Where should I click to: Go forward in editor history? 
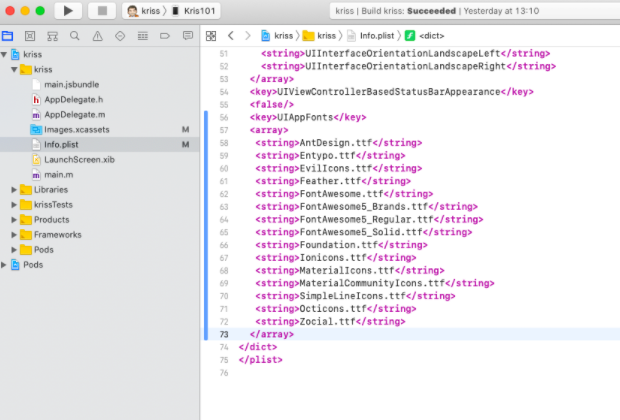[x=248, y=36]
